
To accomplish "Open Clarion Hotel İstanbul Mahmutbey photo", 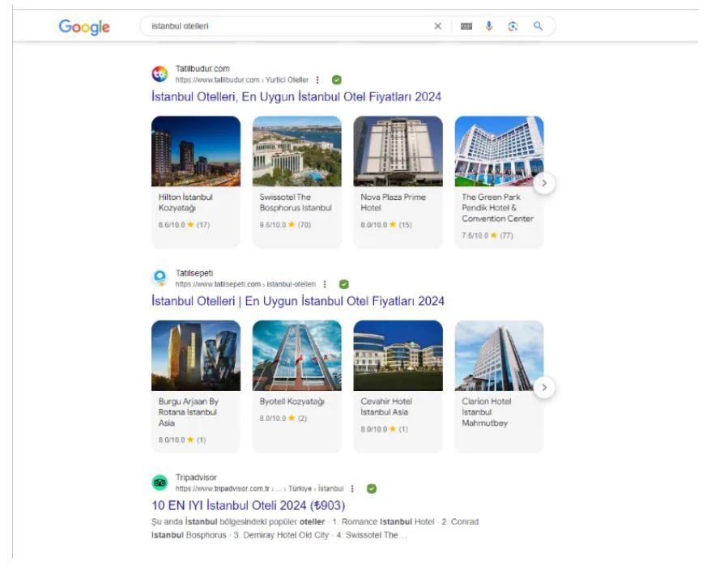I will 499,355.
